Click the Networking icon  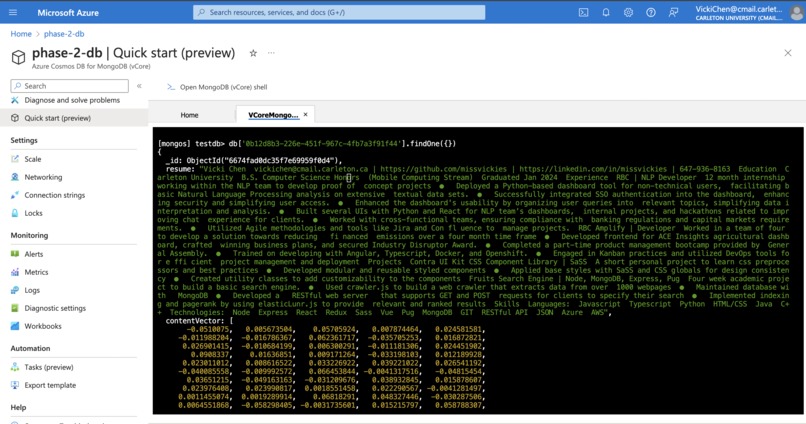coord(15,177)
